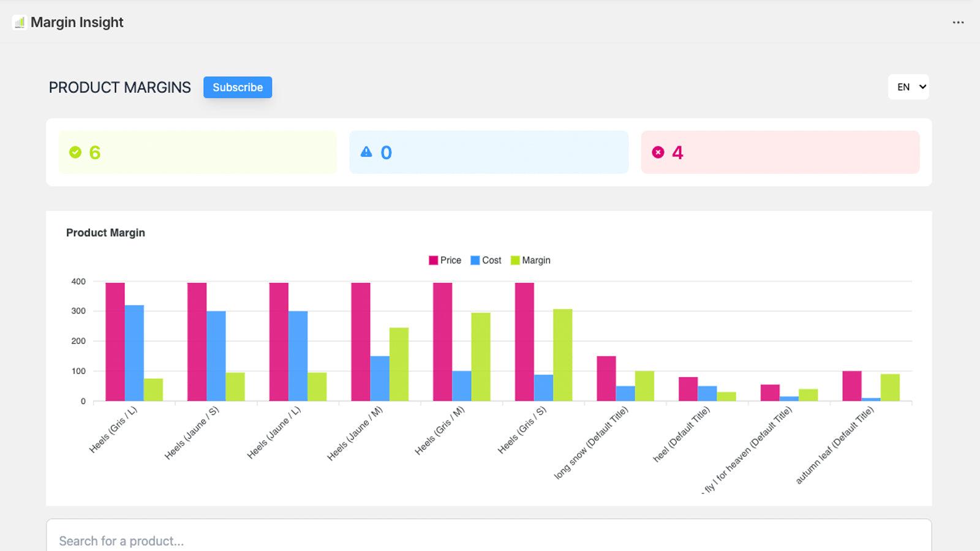Open the overflow options list at top right
Image resolution: width=980 pixels, height=551 pixels.
957,22
